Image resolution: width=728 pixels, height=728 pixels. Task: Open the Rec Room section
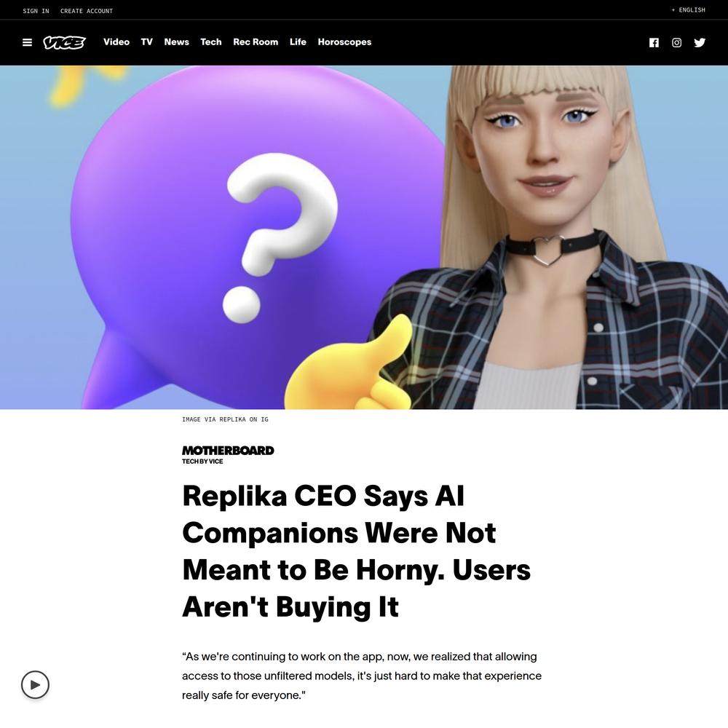[x=256, y=41]
